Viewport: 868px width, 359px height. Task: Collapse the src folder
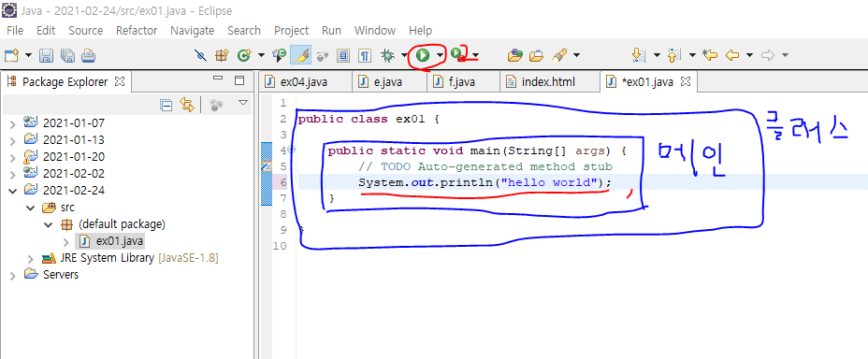30,208
